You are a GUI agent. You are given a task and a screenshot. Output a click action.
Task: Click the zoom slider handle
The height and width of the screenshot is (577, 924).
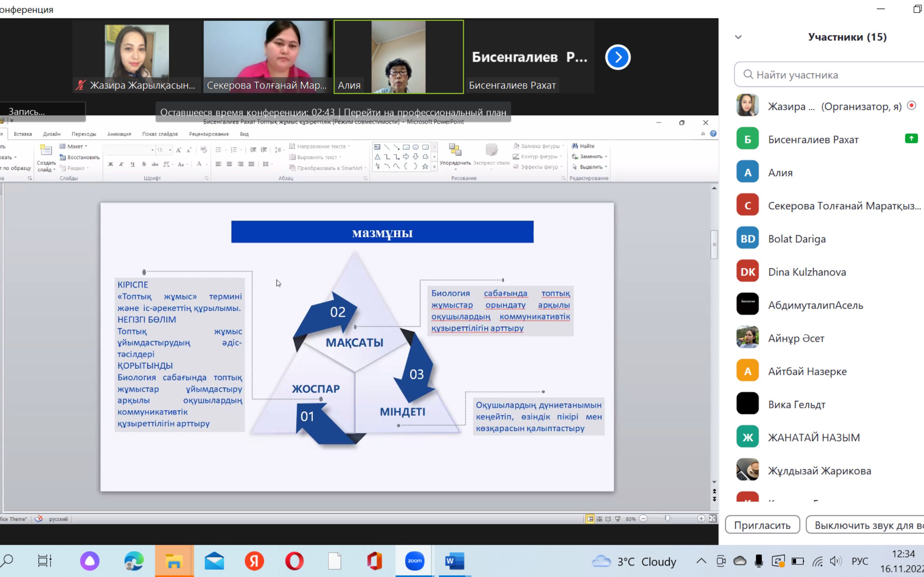pos(667,518)
